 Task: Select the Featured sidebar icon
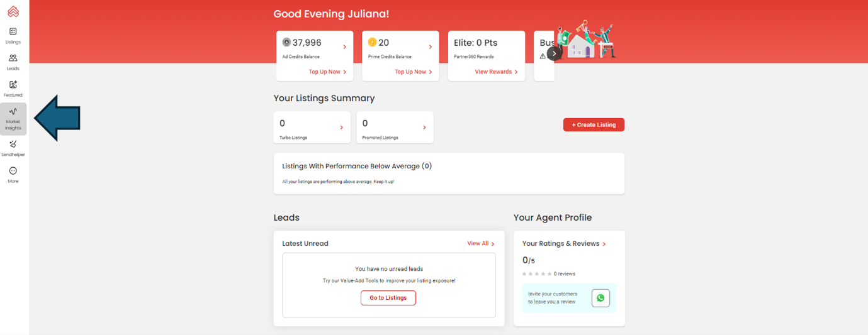(13, 88)
